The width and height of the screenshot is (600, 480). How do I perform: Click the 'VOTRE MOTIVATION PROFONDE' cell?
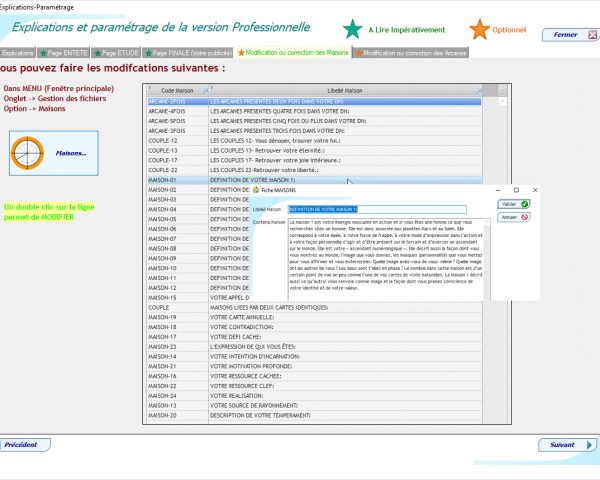tap(346, 367)
